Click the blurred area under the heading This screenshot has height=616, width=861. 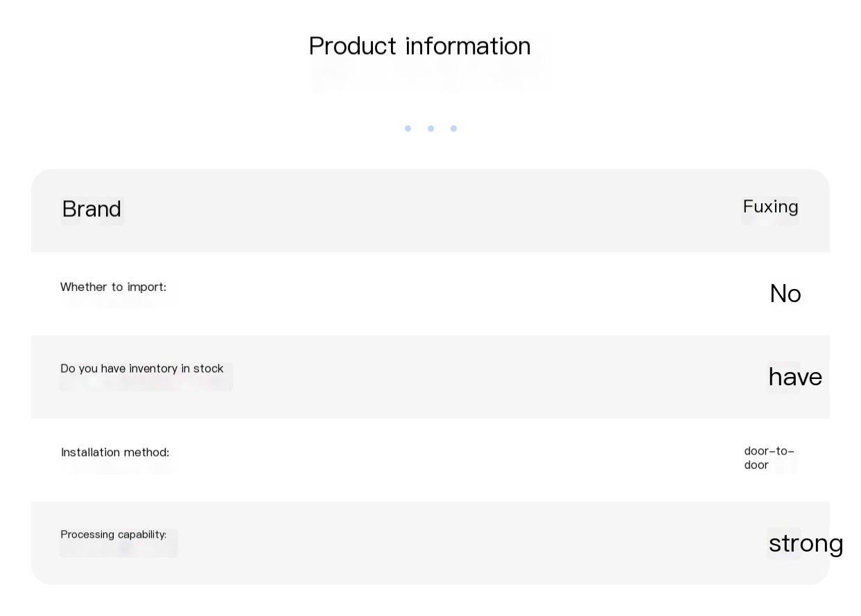tap(426, 78)
